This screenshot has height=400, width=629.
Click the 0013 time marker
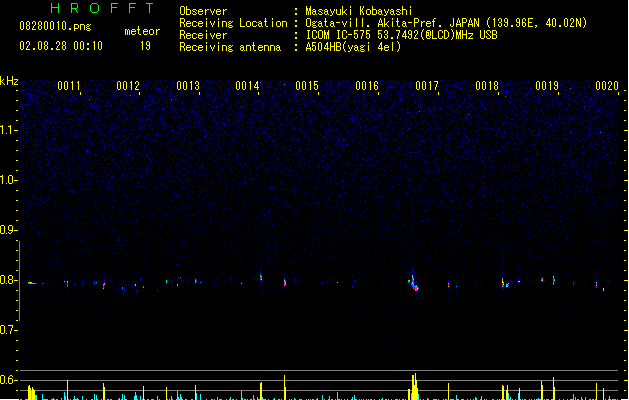[188, 86]
